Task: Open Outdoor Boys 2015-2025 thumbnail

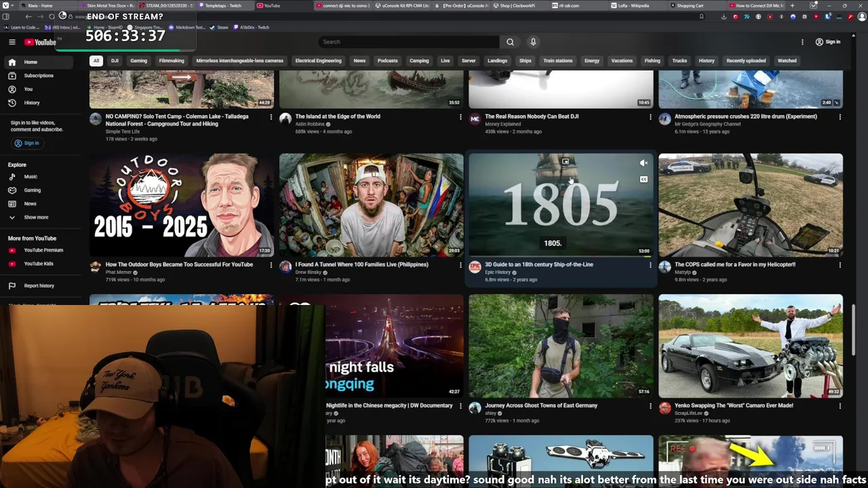Action: [x=182, y=205]
